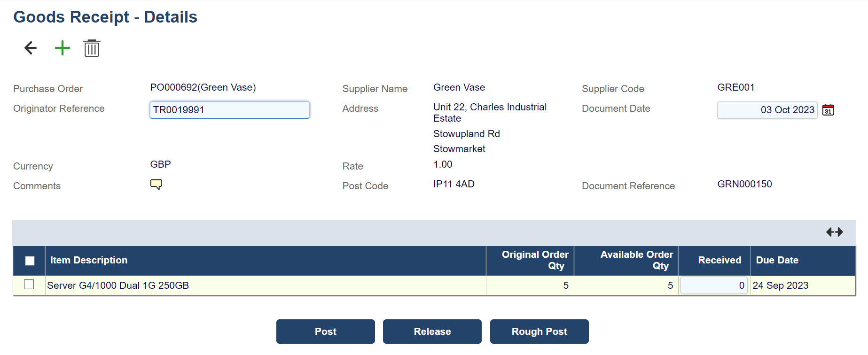868x355 pixels.
Task: Click the Document Date input field
Action: click(x=767, y=110)
